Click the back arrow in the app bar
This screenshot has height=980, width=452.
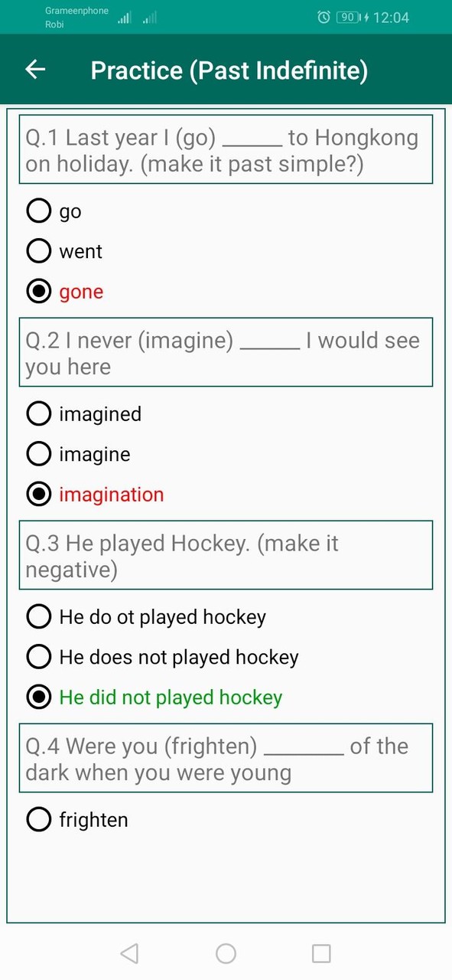(x=35, y=70)
